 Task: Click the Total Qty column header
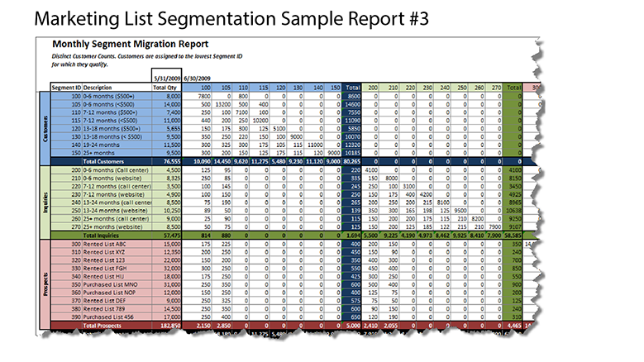[x=165, y=87]
